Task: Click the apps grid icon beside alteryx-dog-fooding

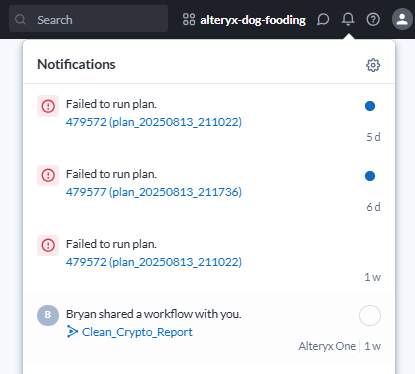Action: click(189, 19)
